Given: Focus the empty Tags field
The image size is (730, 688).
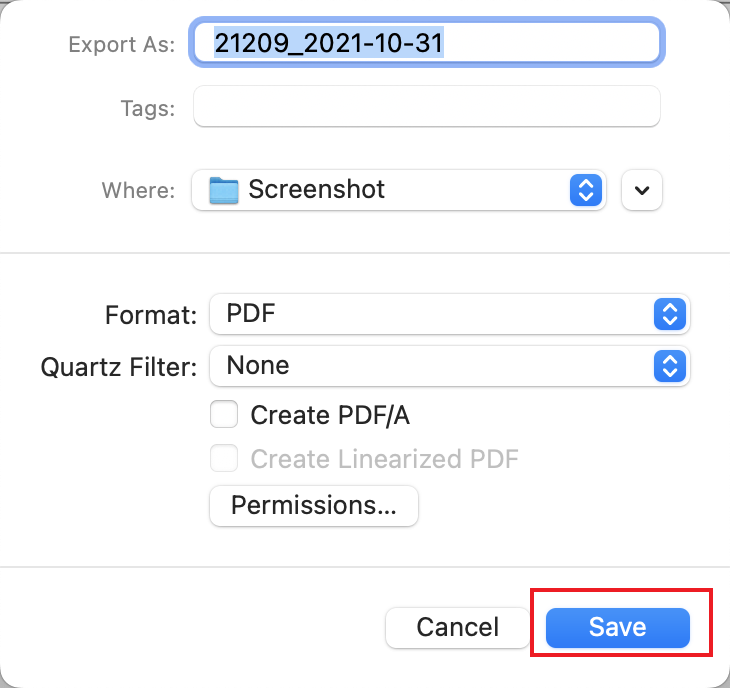Looking at the screenshot, I should 425,107.
